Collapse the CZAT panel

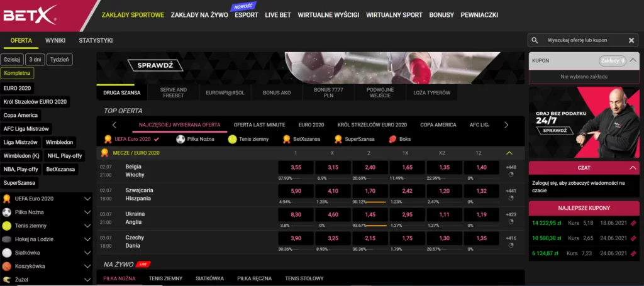coord(631,168)
